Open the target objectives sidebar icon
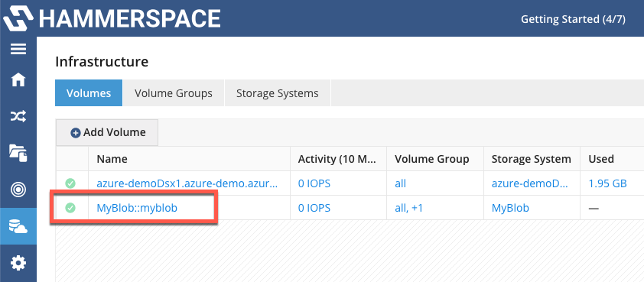Image resolution: width=644 pixels, height=282 pixels. click(x=18, y=190)
